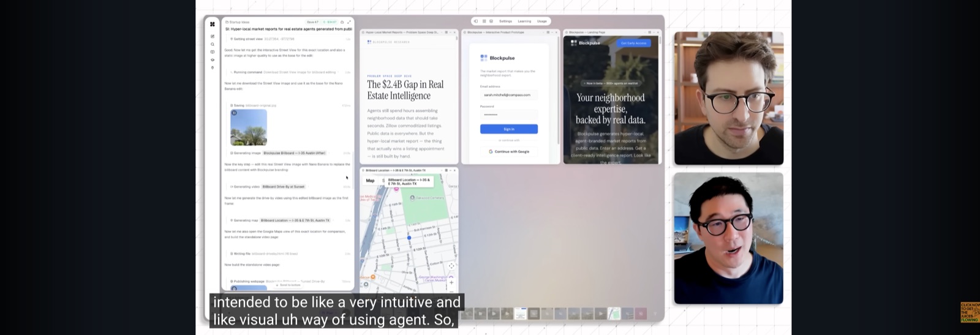This screenshot has width=980, height=335.
Task: Open the library book icon in sidebar
Action: pyautogui.click(x=213, y=52)
